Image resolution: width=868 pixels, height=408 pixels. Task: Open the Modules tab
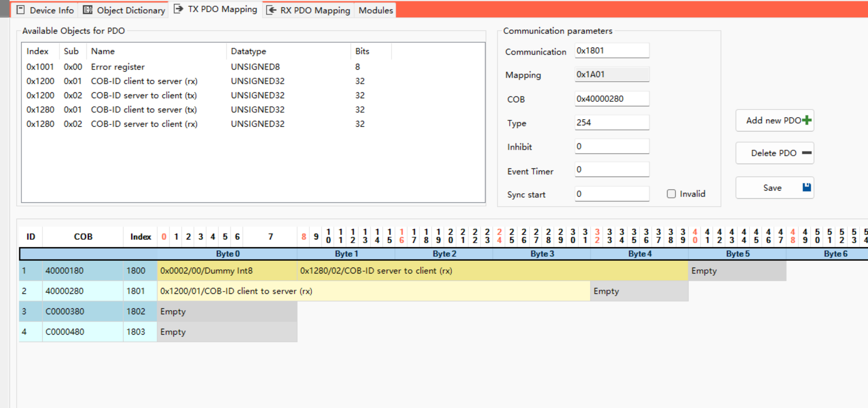(x=376, y=10)
